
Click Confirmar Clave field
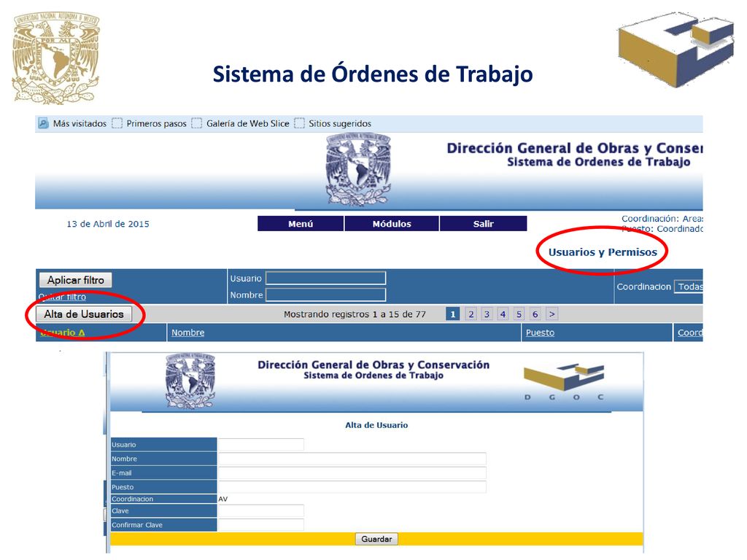point(260,525)
